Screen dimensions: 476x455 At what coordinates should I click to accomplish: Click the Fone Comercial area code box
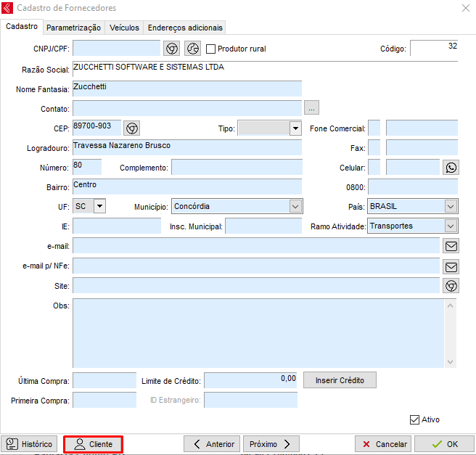tap(374, 128)
